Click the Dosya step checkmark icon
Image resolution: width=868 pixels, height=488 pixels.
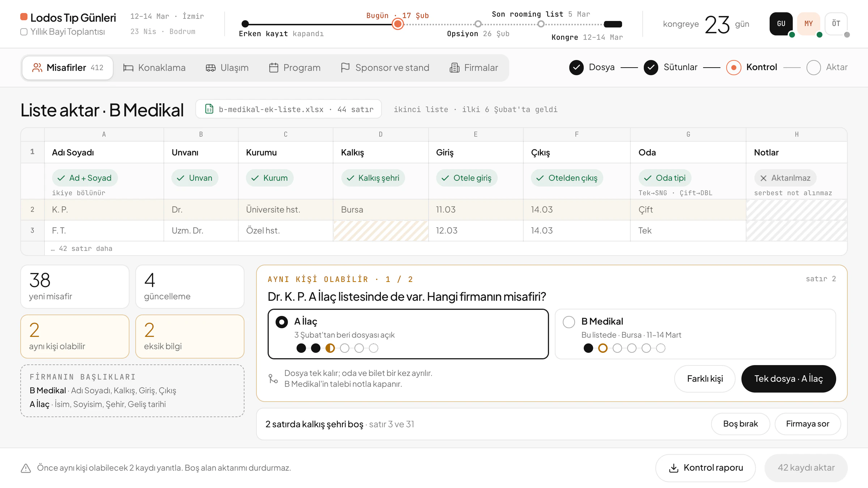(x=576, y=68)
